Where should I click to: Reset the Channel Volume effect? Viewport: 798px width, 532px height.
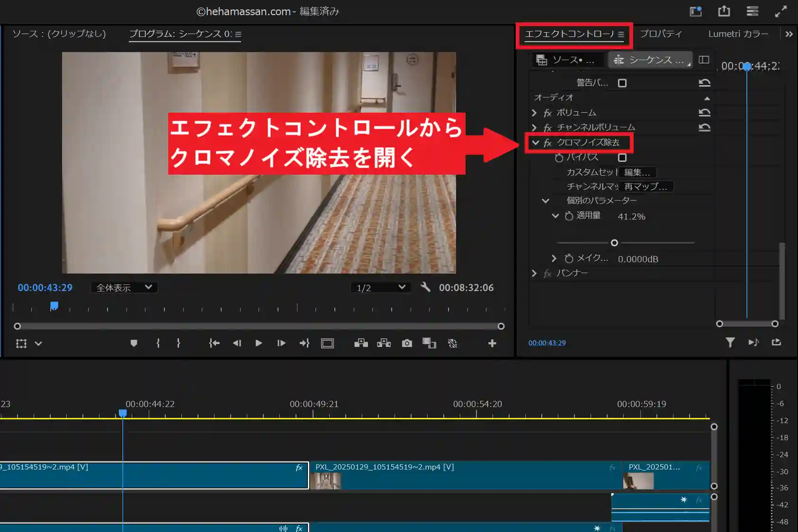[x=704, y=127]
